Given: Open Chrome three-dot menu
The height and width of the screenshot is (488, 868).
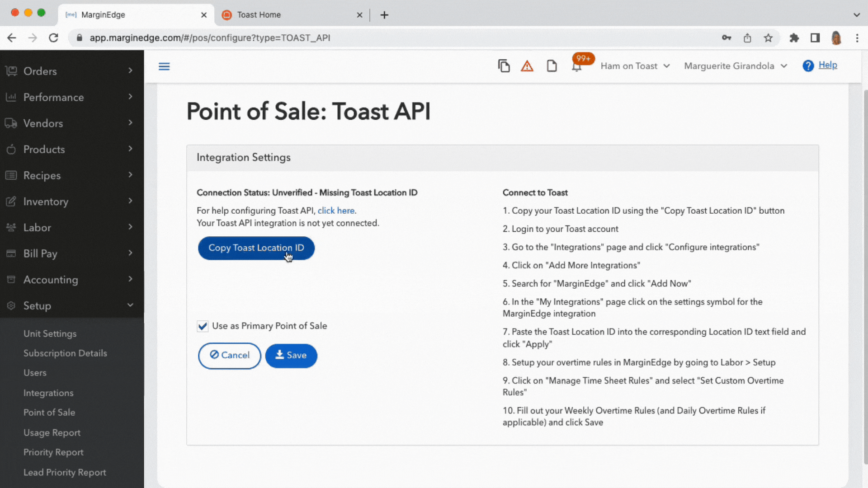Looking at the screenshot, I should tap(857, 38).
